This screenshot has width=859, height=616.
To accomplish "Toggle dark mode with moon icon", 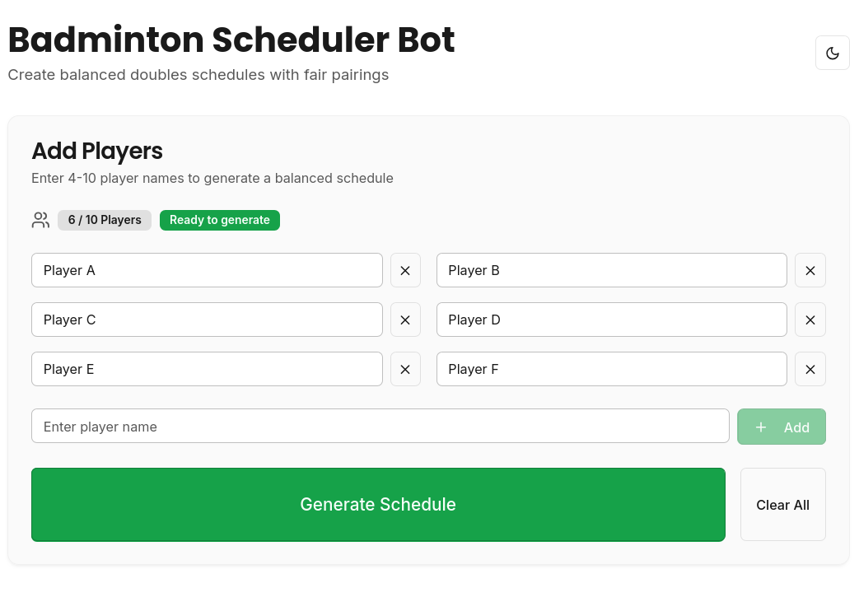I will pyautogui.click(x=832, y=53).
